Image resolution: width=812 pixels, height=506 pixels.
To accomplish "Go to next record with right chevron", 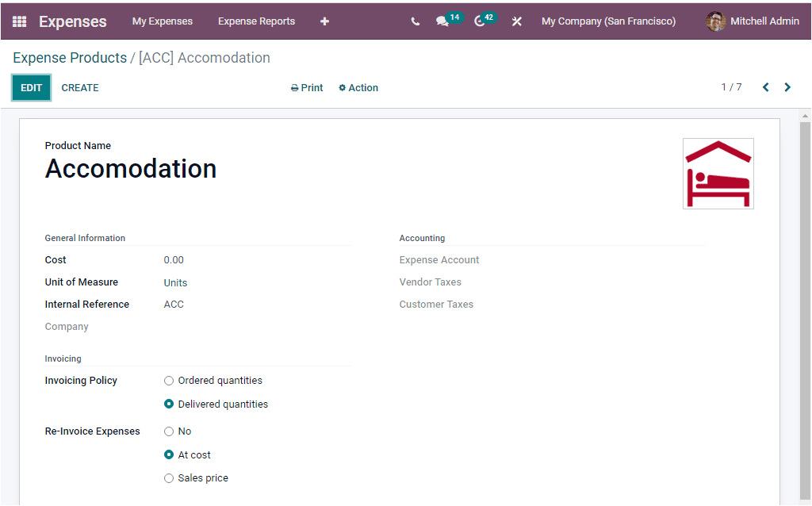I will pyautogui.click(x=787, y=87).
